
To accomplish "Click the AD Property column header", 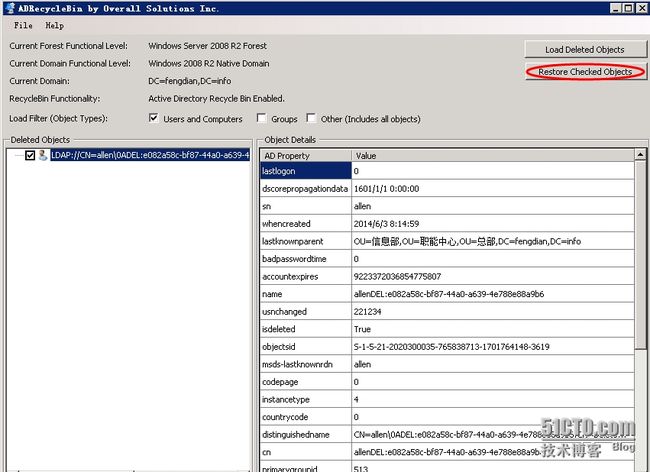I will click(306, 156).
